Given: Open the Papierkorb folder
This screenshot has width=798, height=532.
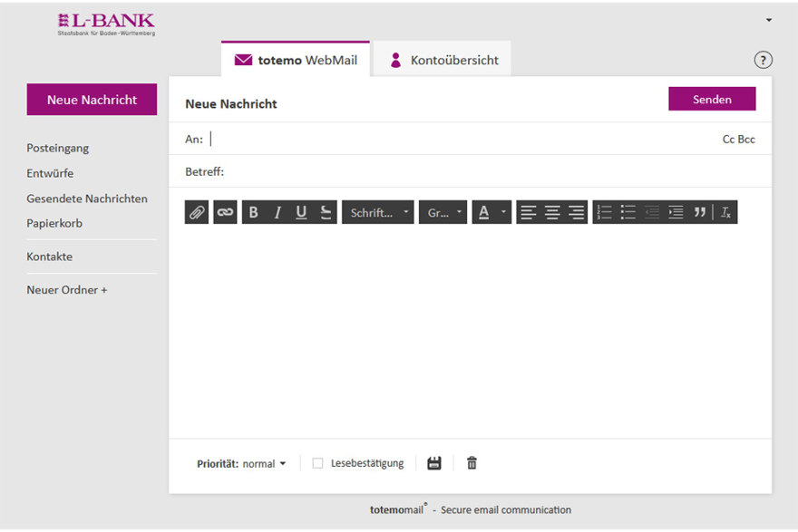Looking at the screenshot, I should click(54, 223).
